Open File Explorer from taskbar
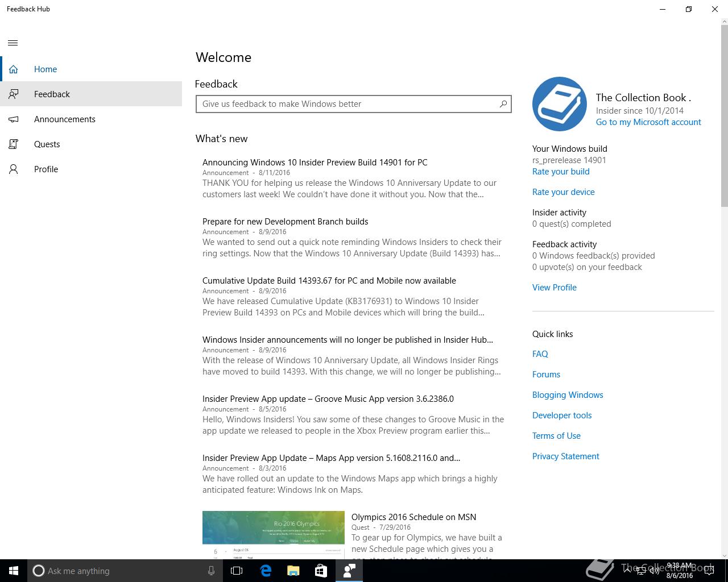Image resolution: width=728 pixels, height=582 pixels. 293,571
